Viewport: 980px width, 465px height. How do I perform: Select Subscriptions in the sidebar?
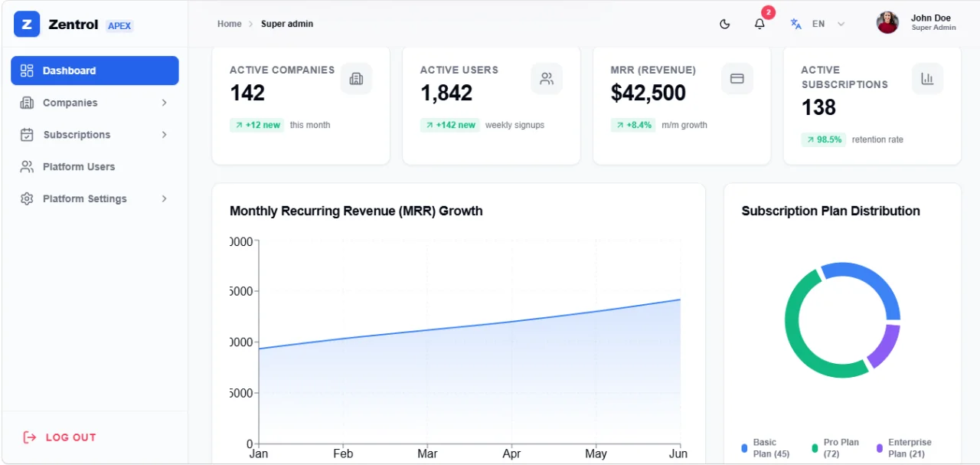(95, 135)
